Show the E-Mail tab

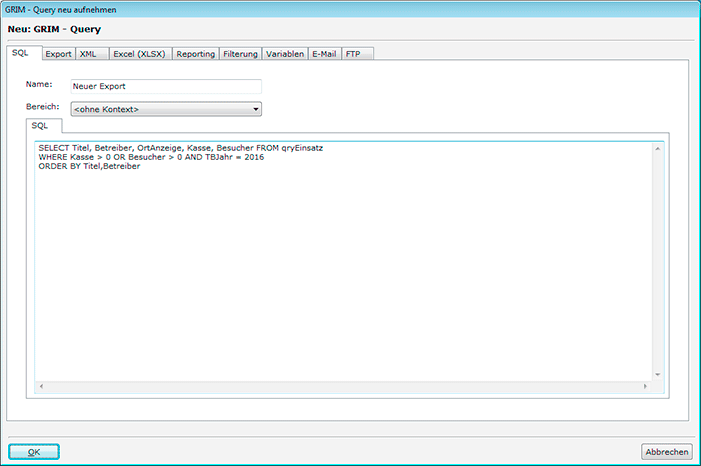[325, 54]
